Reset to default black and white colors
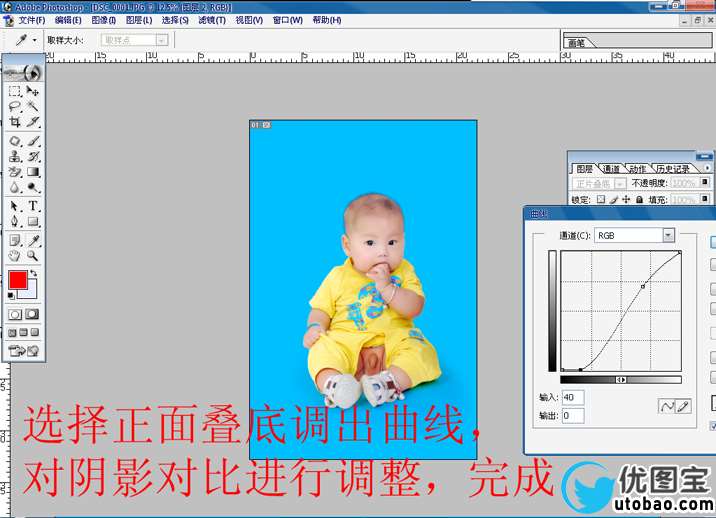The height and width of the screenshot is (518, 716). [x=11, y=296]
